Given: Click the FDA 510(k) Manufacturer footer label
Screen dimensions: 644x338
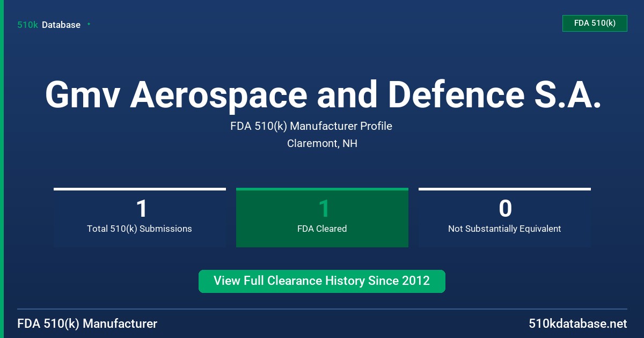Looking at the screenshot, I should (87, 324).
